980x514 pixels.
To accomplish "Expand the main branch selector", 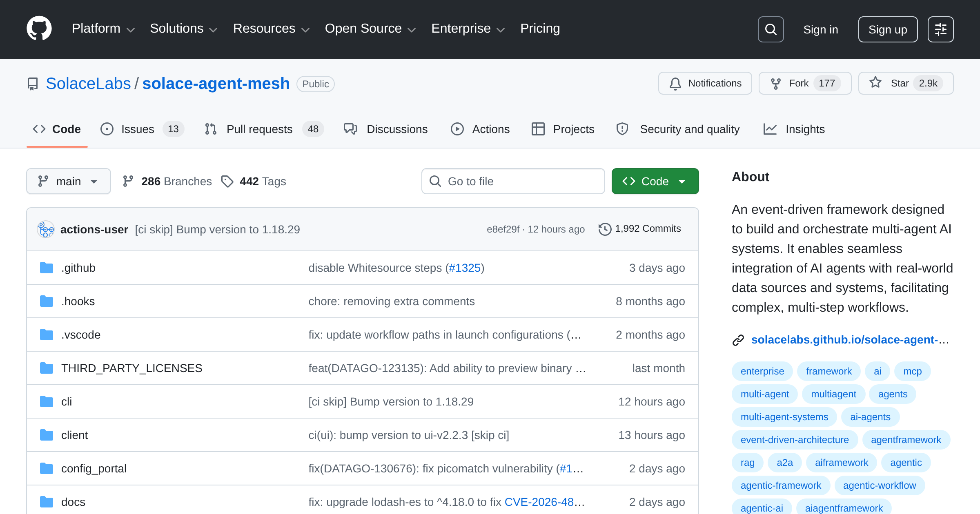I will pyautogui.click(x=69, y=181).
